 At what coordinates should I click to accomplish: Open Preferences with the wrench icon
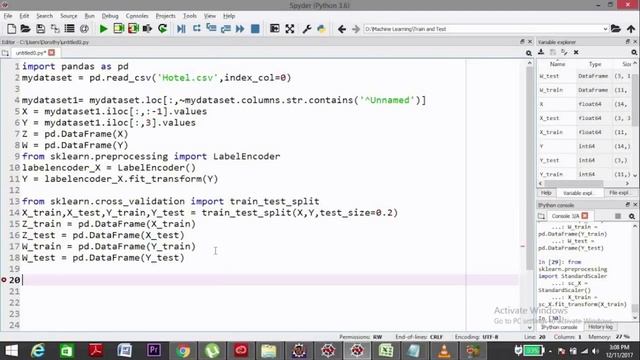307,29
